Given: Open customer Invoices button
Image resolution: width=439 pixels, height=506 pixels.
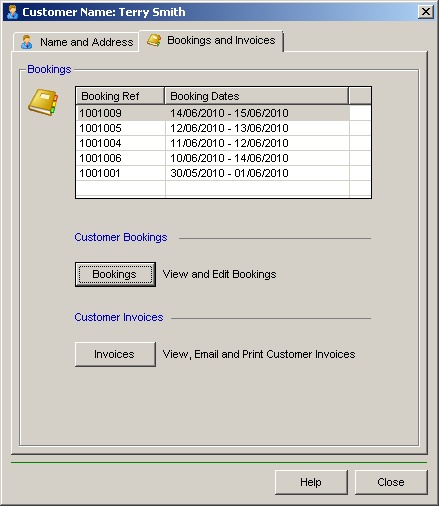Looking at the screenshot, I should point(115,354).
